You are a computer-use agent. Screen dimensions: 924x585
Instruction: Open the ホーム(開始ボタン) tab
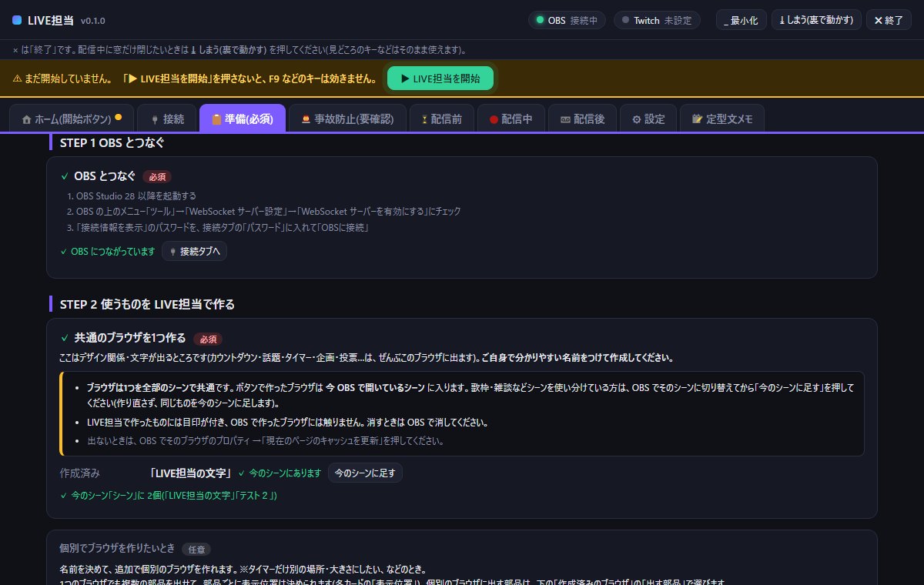tap(72, 119)
